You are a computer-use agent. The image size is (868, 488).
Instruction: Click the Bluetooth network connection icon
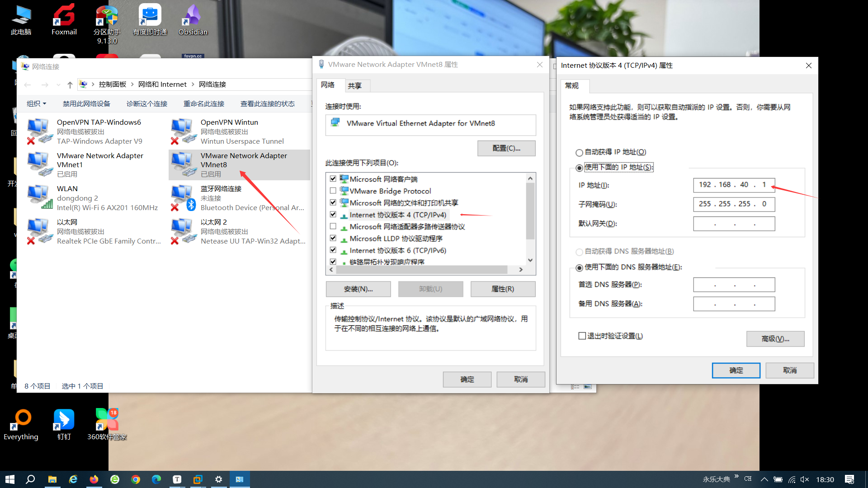click(183, 197)
